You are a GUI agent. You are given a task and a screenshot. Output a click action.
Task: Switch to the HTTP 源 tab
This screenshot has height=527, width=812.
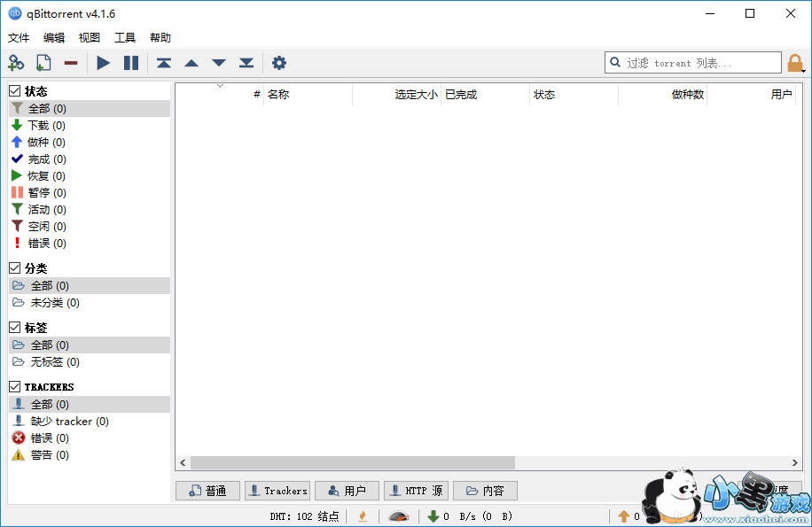[417, 491]
